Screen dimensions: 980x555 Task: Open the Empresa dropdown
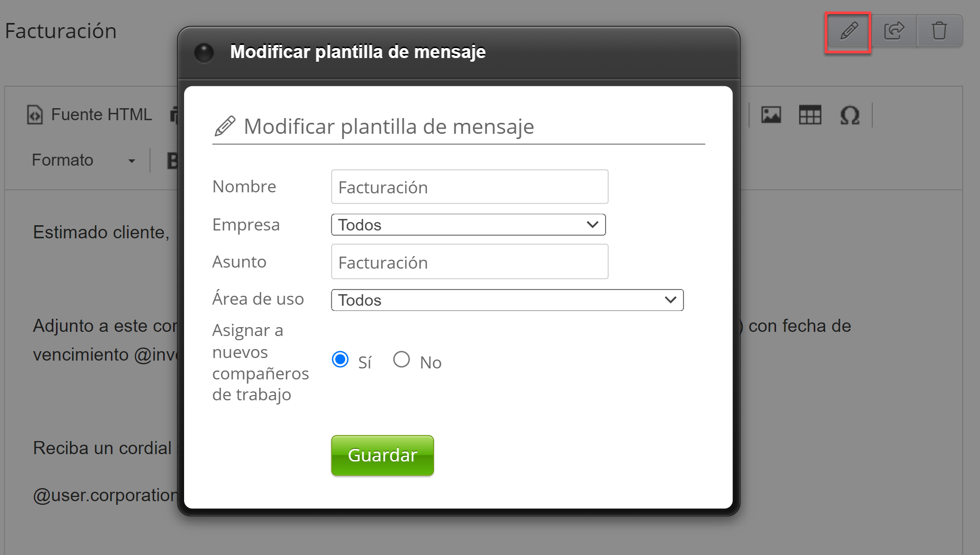468,225
